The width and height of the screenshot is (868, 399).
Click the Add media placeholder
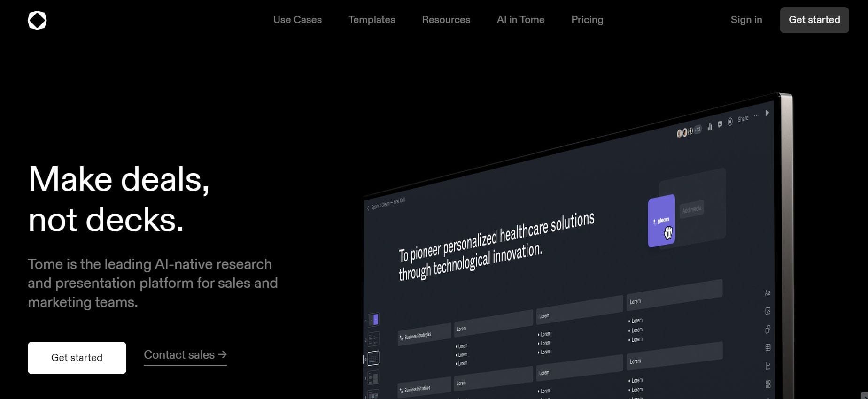pos(691,209)
